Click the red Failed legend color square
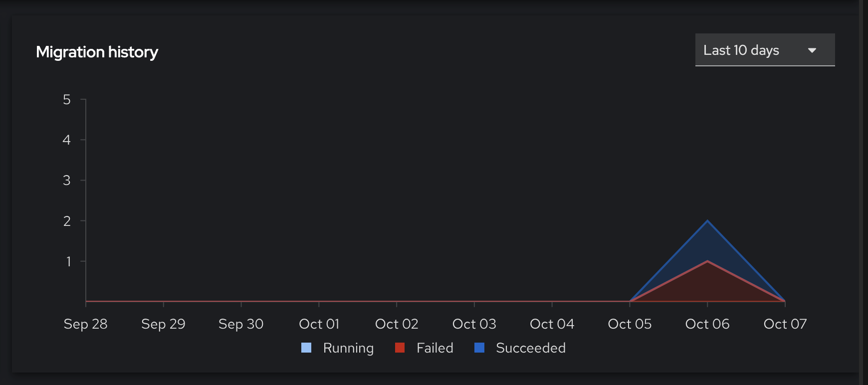The image size is (868, 385). click(400, 348)
